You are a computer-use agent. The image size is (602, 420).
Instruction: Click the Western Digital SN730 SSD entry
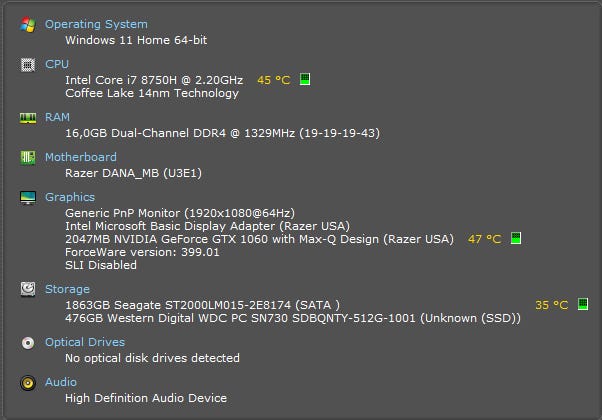293,318
